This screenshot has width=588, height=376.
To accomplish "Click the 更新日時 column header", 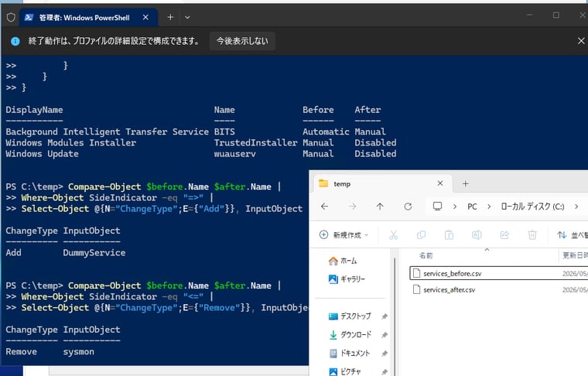I will (x=575, y=255).
